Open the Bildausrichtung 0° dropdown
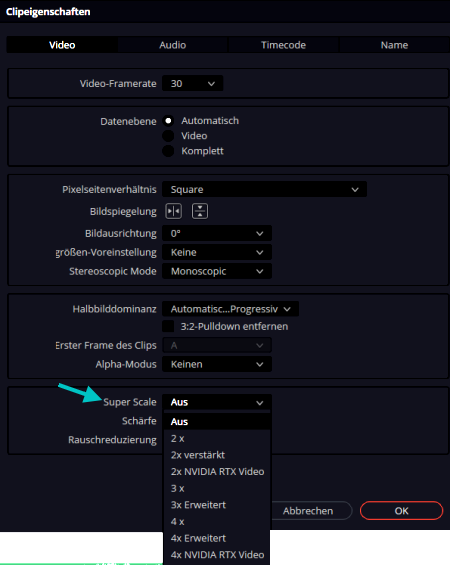This screenshot has width=450, height=565. 217,233
